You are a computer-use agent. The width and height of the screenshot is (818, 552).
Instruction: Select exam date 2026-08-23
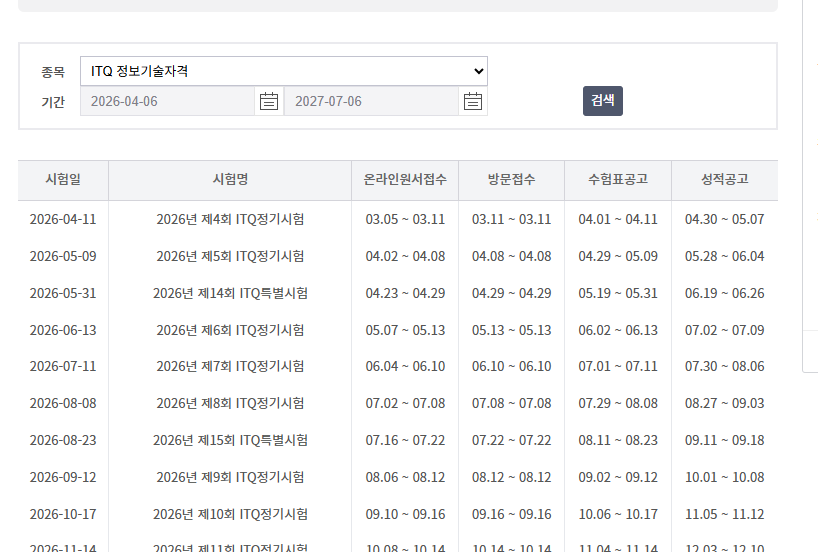pos(63,440)
